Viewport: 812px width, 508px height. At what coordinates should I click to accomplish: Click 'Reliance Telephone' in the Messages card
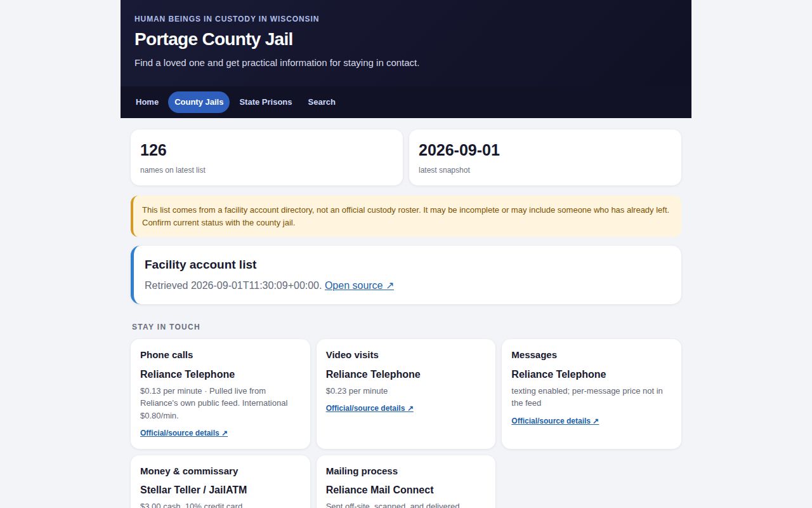coord(558,375)
